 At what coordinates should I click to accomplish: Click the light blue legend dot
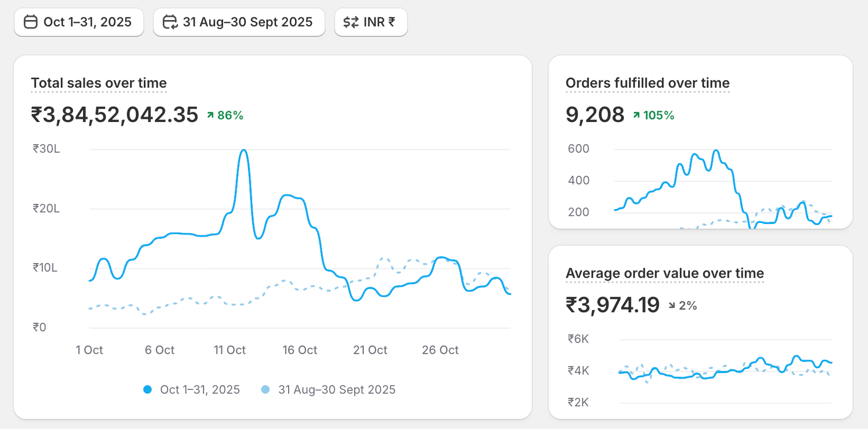point(265,390)
